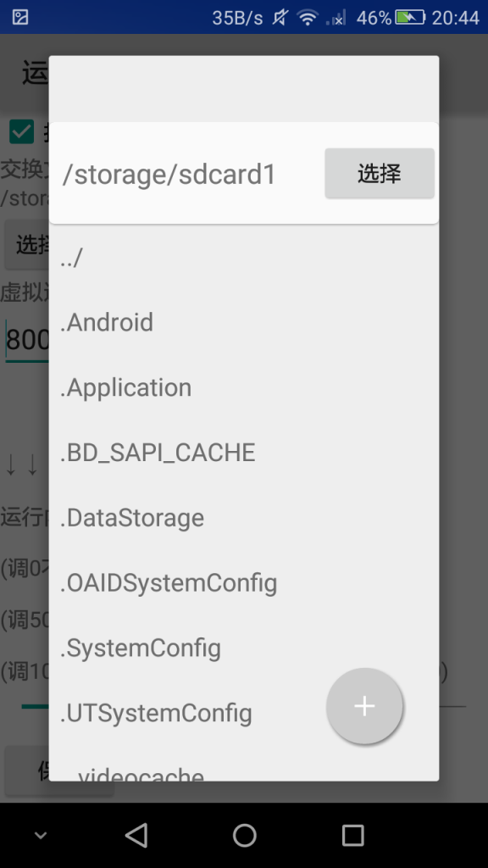Tap the Android home circle icon
The height and width of the screenshot is (868, 488).
click(244, 835)
